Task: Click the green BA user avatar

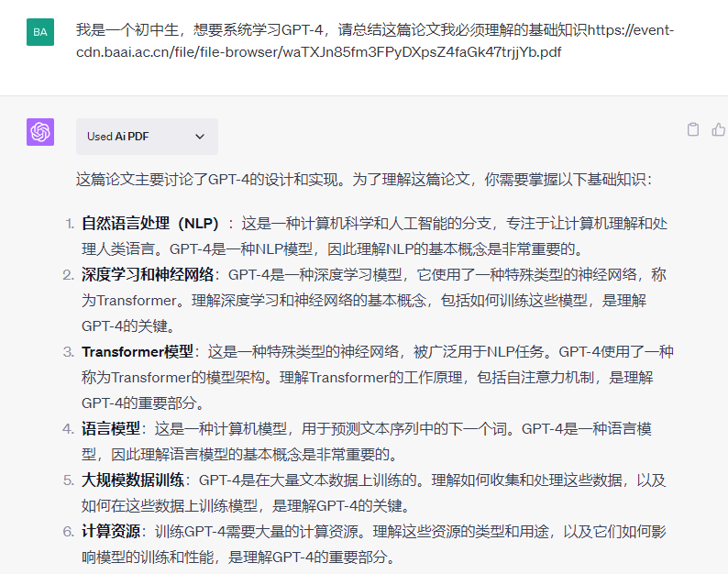Action: [40, 32]
